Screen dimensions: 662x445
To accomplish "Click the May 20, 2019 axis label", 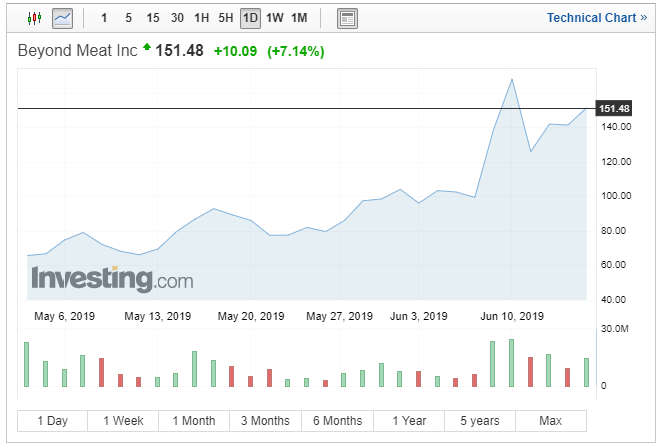I will 251,316.
